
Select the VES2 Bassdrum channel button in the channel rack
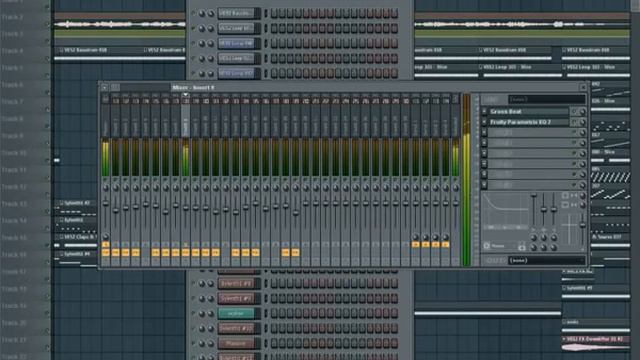[238, 13]
